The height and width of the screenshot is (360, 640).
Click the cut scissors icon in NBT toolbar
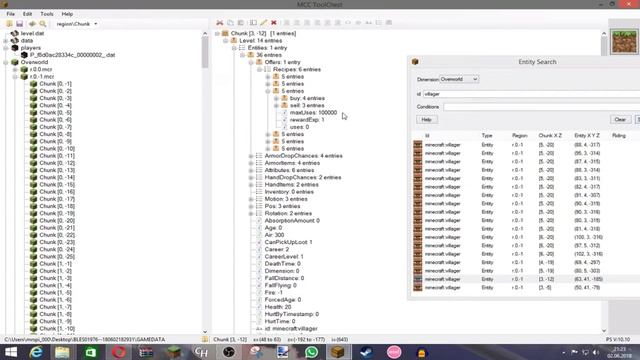point(220,22)
